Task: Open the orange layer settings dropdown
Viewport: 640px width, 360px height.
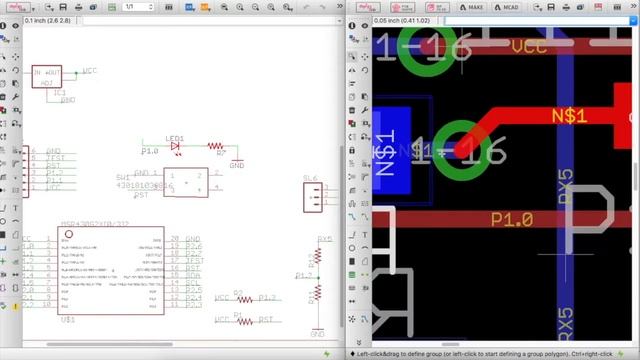Action: pyautogui.click(x=205, y=7)
